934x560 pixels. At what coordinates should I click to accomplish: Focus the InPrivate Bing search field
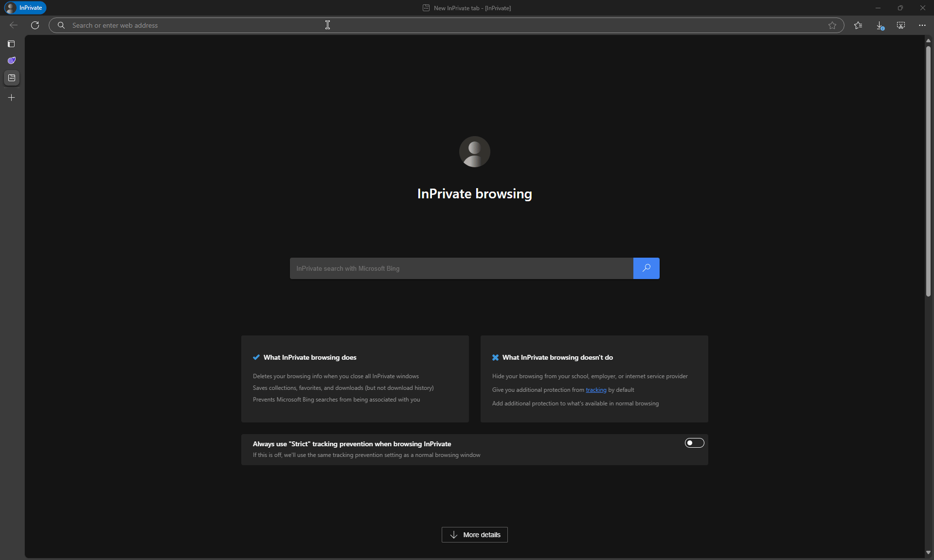[x=461, y=268]
